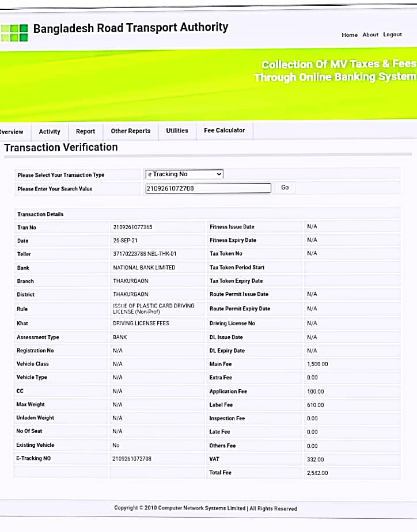This screenshot has width=417, height=532.
Task: Open the About link
Action: [370, 35]
